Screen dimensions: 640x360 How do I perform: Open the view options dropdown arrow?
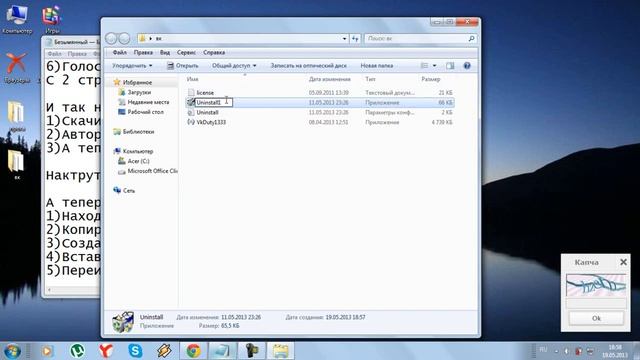click(434, 65)
